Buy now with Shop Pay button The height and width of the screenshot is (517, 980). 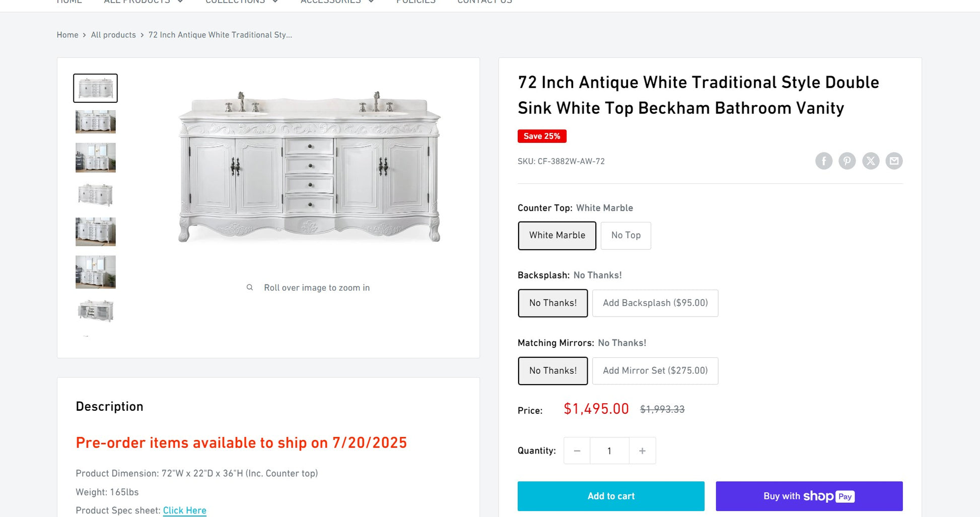(809, 496)
